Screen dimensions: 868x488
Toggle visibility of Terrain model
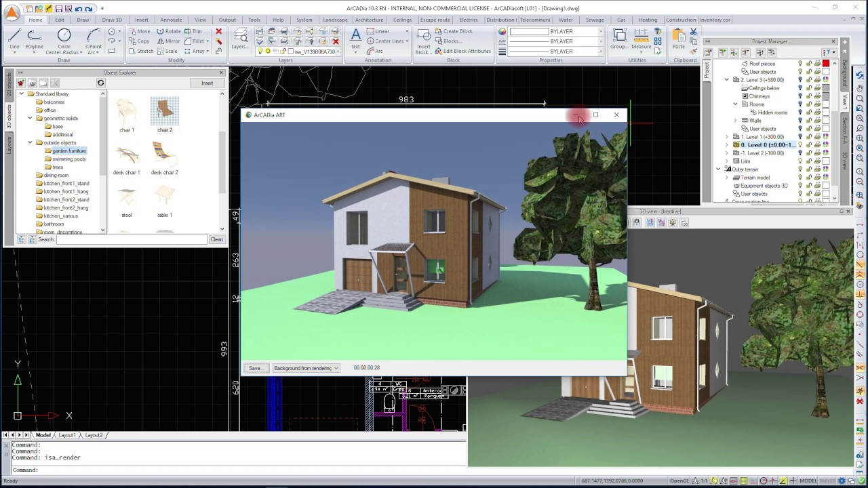click(800, 178)
